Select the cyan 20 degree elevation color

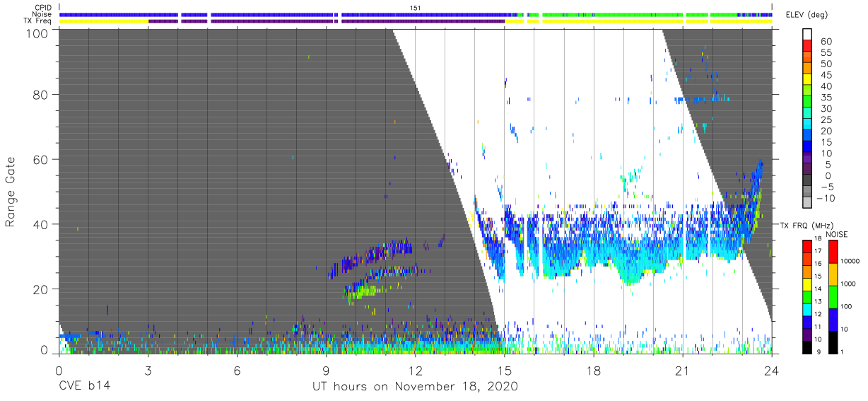click(x=807, y=124)
